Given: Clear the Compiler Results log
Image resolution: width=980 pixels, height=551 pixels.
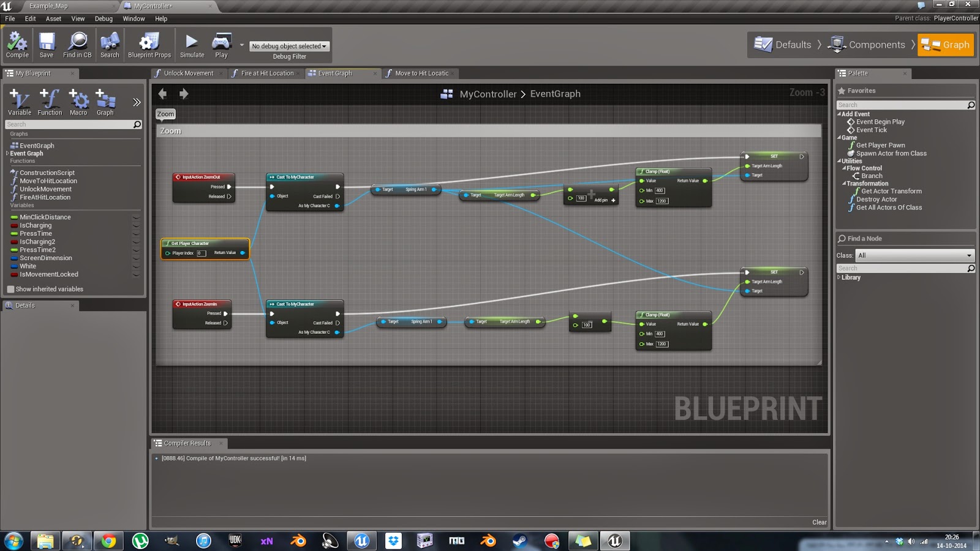Looking at the screenshot, I should coord(820,522).
